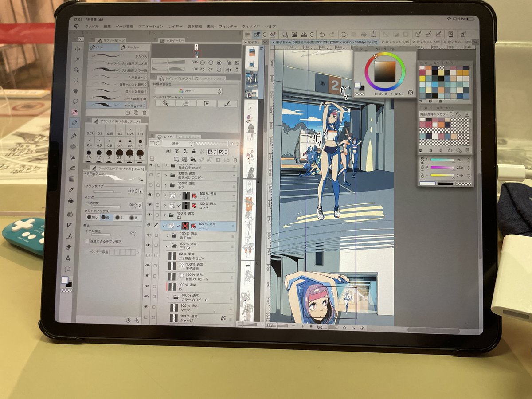Expand the 歌子 04 folder
This screenshot has height=399, width=532.
click(168, 235)
